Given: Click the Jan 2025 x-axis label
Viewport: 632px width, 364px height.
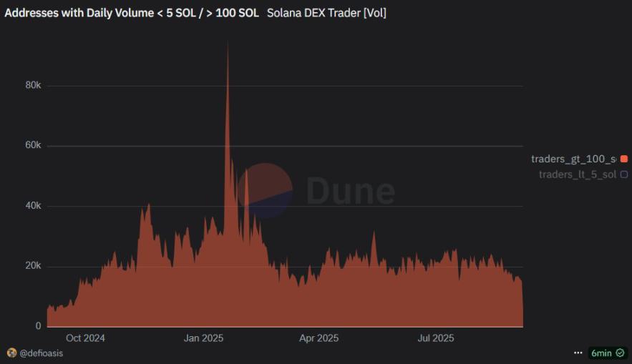Looking at the screenshot, I should point(203,338).
